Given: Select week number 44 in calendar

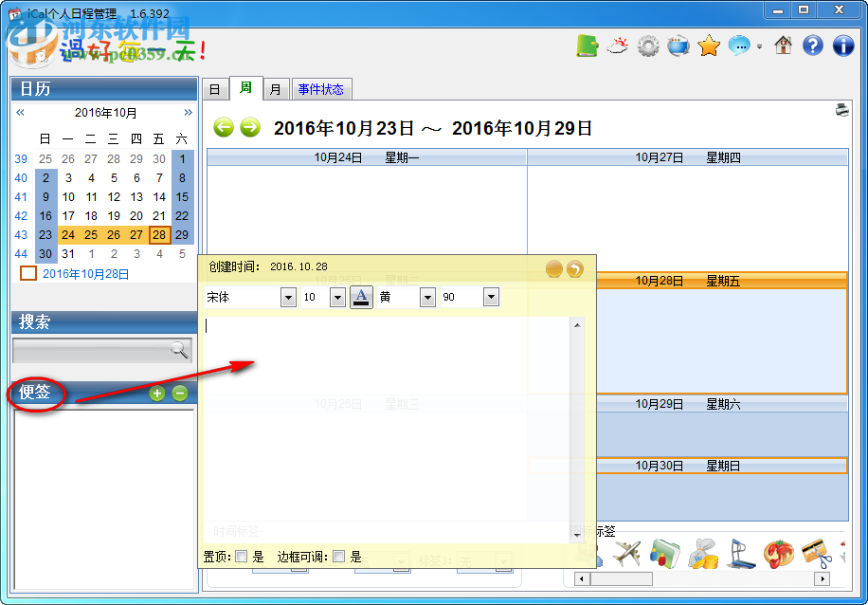Looking at the screenshot, I should 21,254.
